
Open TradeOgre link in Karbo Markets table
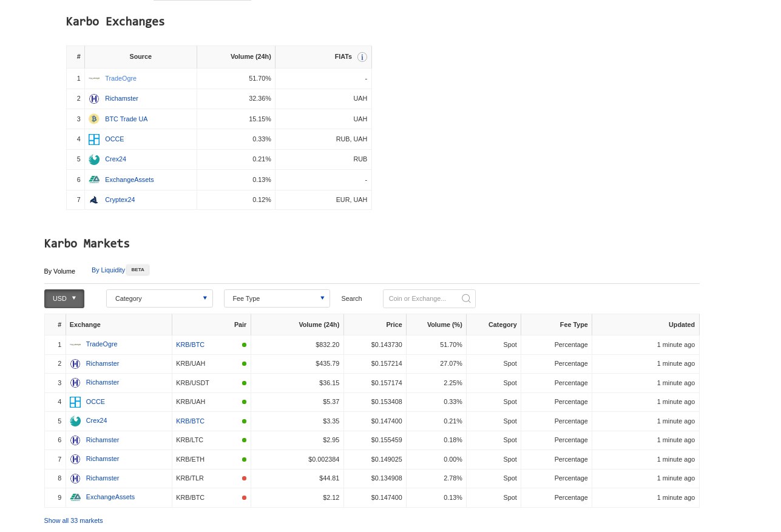[x=102, y=344]
